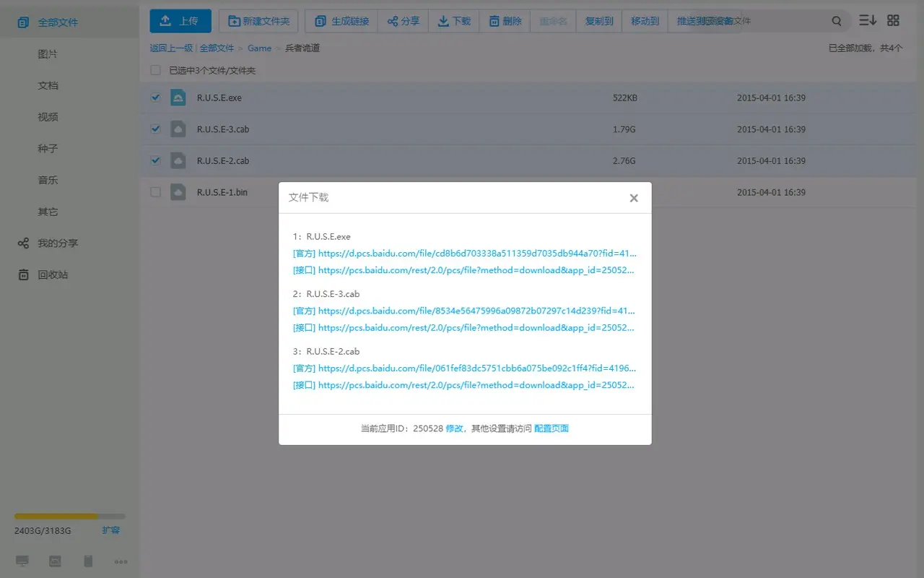This screenshot has width=924, height=578.
Task: Click the Generate Link (生成链接) icon
Action: click(x=318, y=21)
